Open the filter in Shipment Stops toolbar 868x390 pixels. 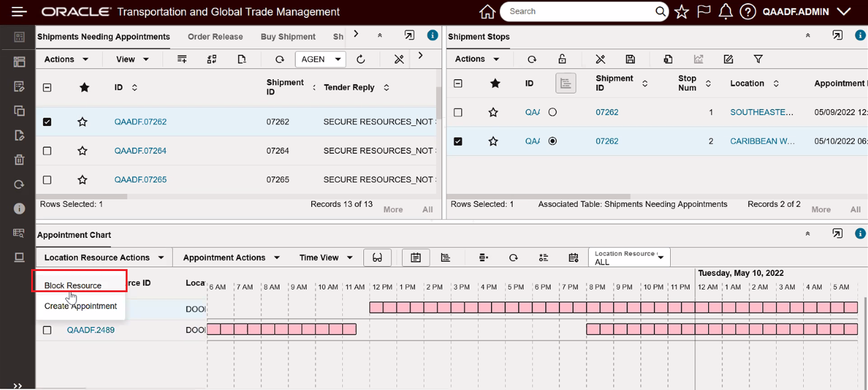pyautogui.click(x=758, y=59)
